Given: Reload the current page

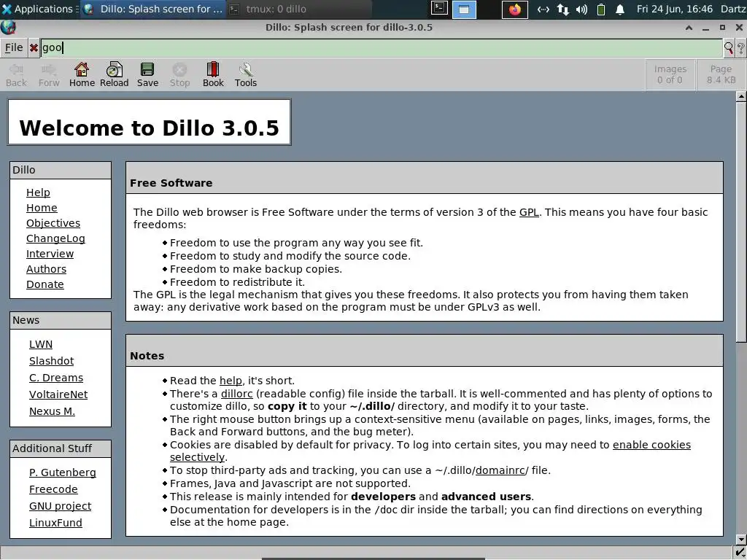Looking at the screenshot, I should (x=114, y=75).
